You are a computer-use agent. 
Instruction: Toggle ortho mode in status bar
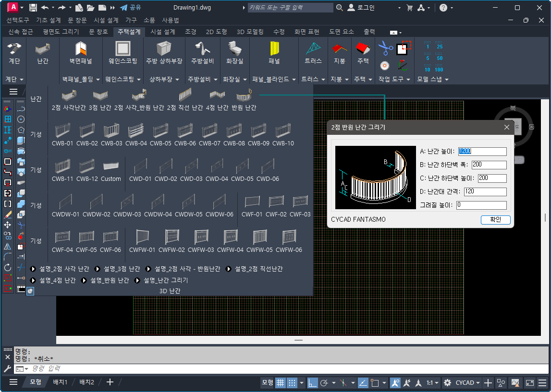[313, 382]
